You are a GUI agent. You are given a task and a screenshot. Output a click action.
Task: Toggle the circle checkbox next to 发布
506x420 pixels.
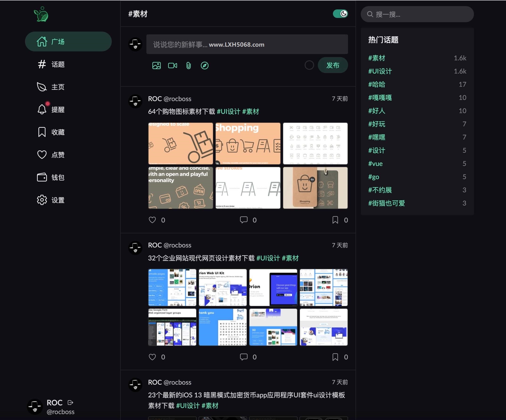tap(309, 65)
